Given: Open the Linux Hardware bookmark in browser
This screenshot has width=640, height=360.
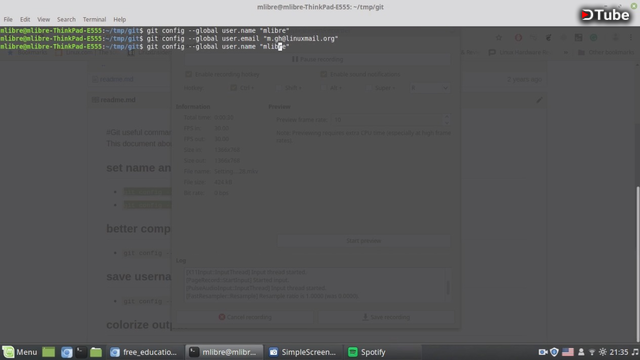Looking at the screenshot, I should tap(520, 52).
